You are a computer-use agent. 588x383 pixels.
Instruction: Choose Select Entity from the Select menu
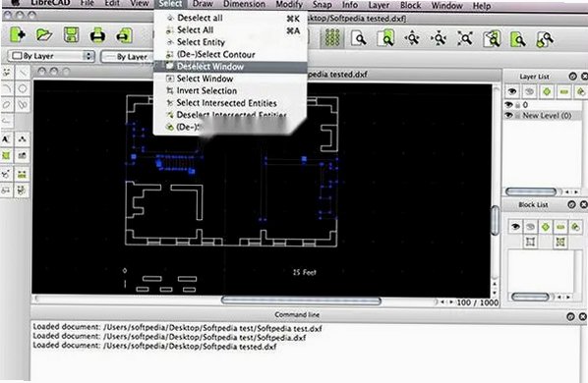point(231,42)
